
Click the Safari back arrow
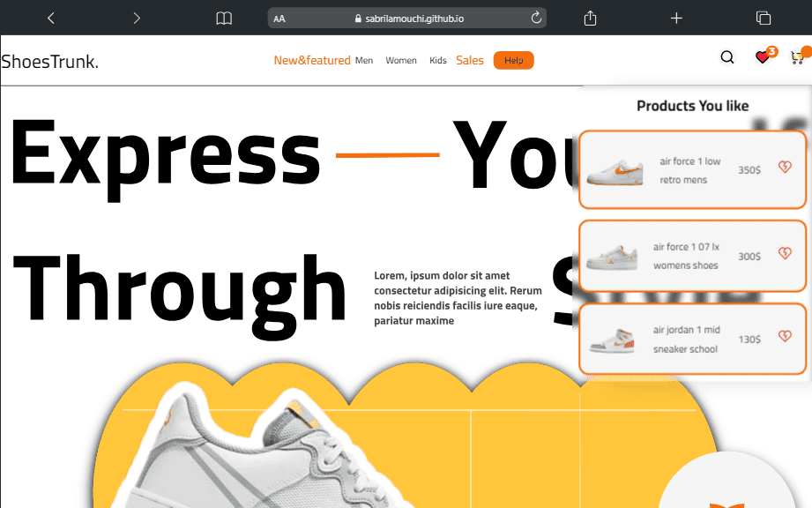pyautogui.click(x=51, y=19)
